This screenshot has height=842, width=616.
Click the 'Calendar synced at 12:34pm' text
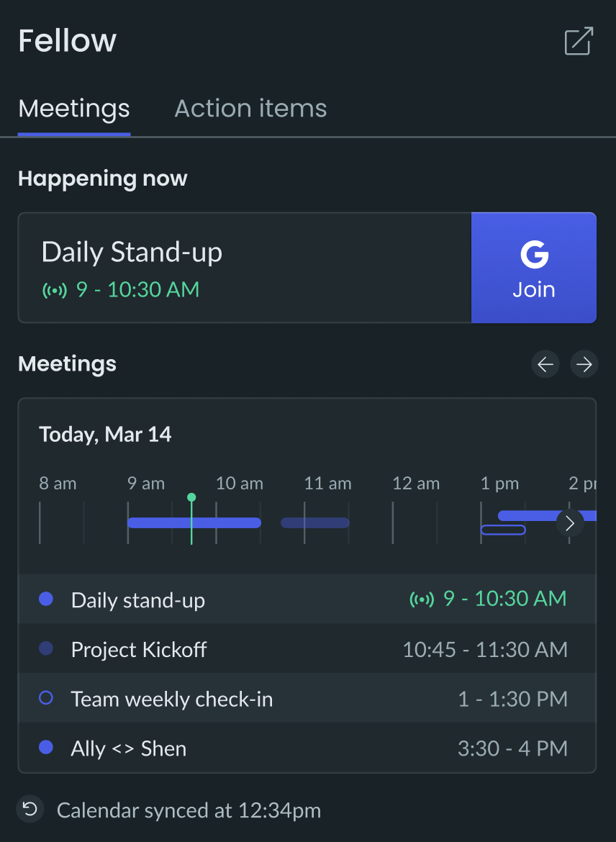189,810
